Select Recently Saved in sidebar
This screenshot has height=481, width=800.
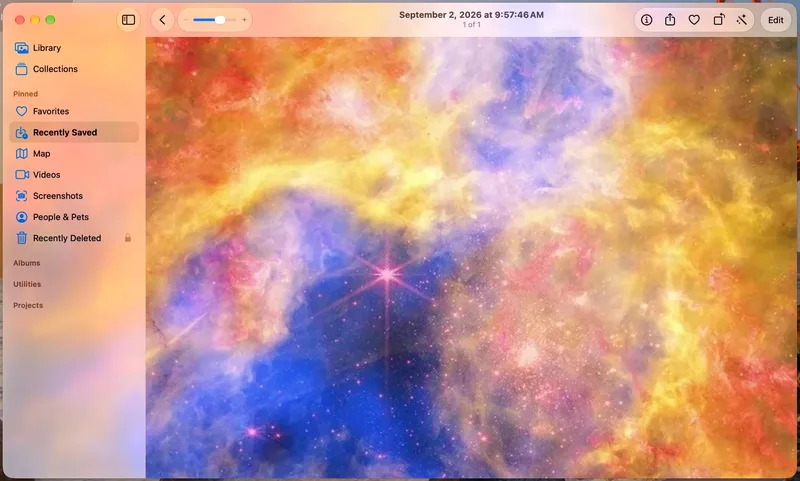pos(74,133)
